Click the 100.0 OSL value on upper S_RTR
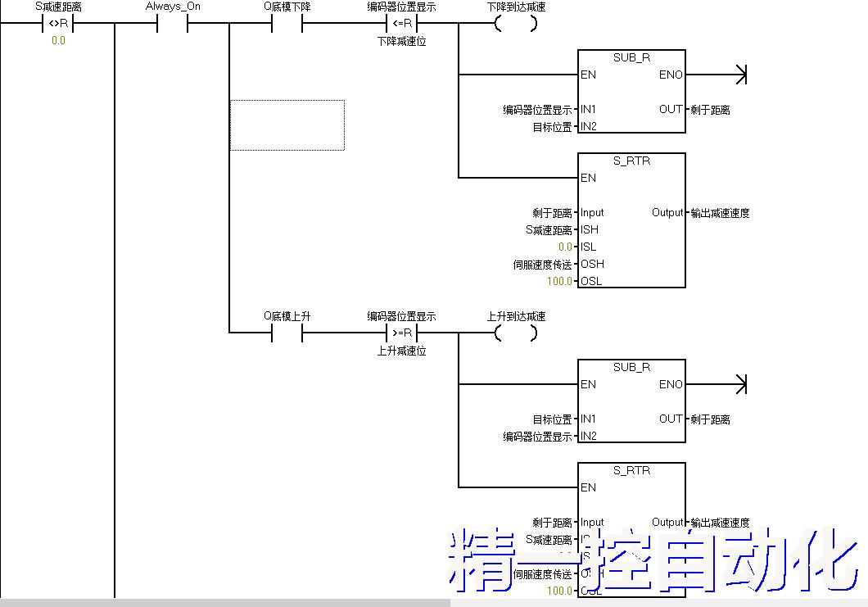The width and height of the screenshot is (868, 607). [x=561, y=282]
